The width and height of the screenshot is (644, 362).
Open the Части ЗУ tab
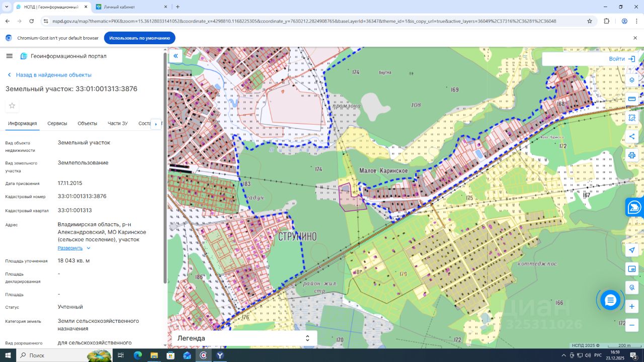[x=118, y=123]
